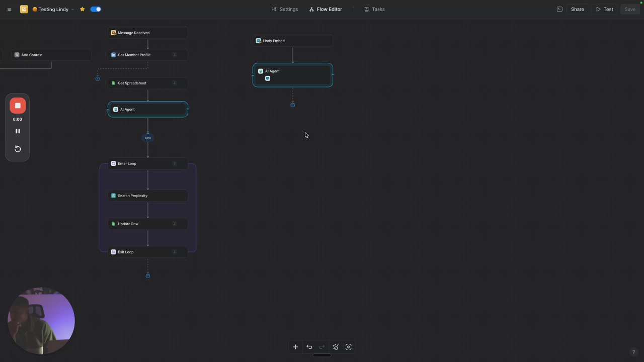Open the panel icon beside Share

[x=559, y=9]
